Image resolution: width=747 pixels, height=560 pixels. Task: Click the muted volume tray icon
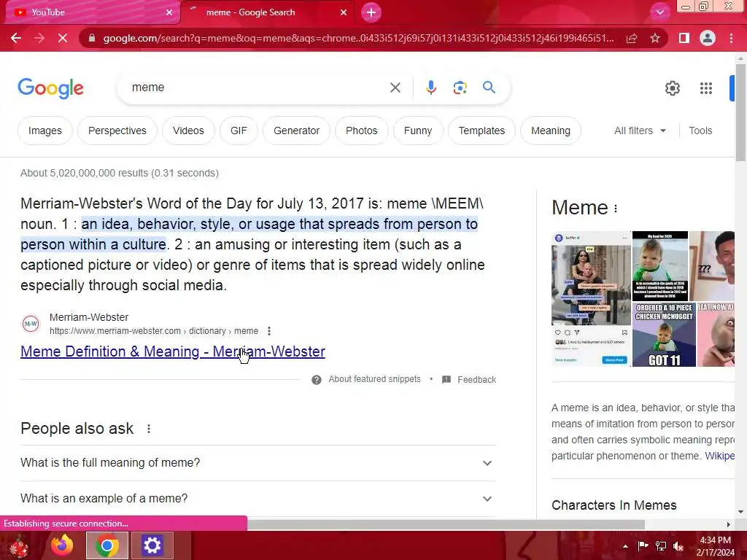[x=678, y=546]
